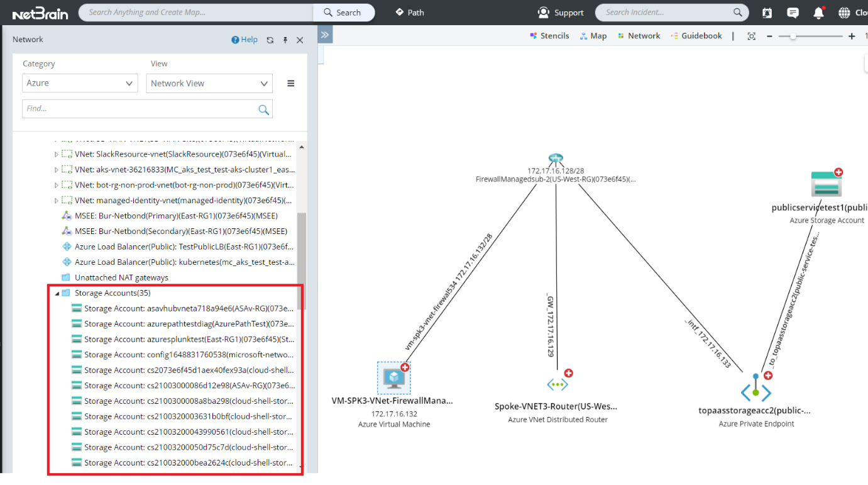Viewport: 868px width, 485px height.
Task: Open the alarm clock notifications icon
Action: click(767, 13)
